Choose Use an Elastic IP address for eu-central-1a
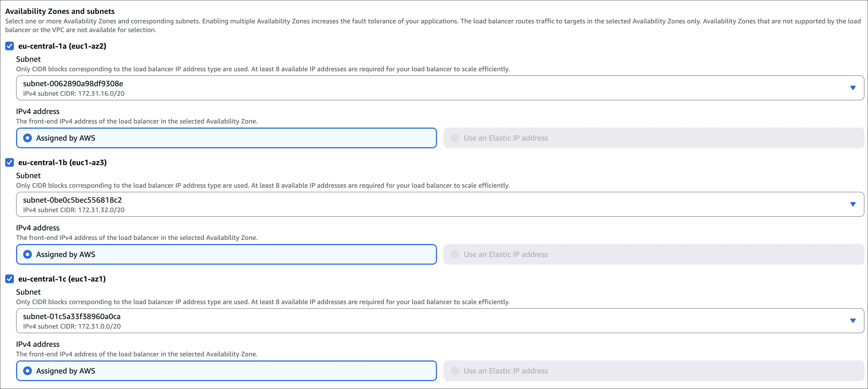868x389 pixels. (x=505, y=138)
